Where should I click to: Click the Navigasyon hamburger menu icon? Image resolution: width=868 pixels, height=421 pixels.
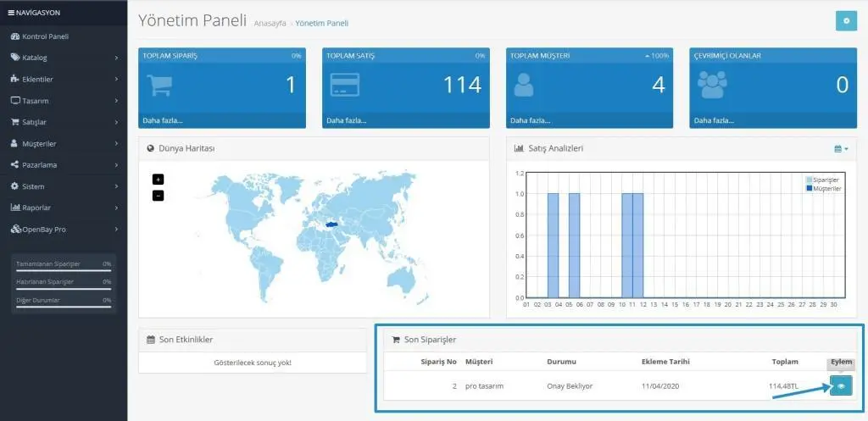pyautogui.click(x=11, y=13)
